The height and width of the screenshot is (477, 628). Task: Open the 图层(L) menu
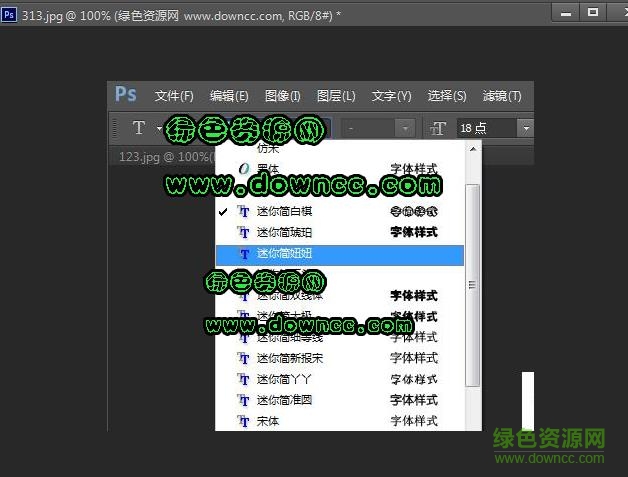pyautogui.click(x=336, y=96)
